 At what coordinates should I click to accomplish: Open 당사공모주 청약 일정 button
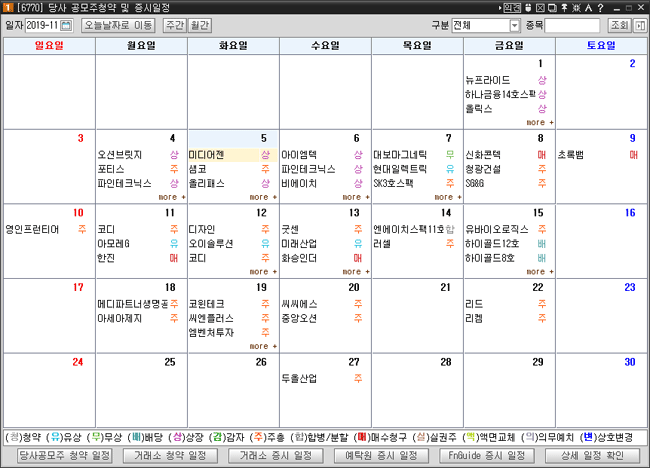65,456
